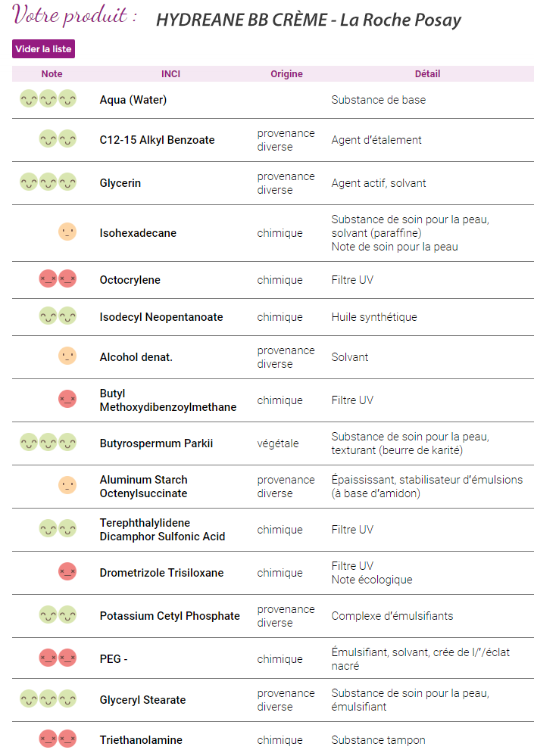The image size is (534, 756).
Task: Click the Vider la liste button
Action: click(43, 48)
